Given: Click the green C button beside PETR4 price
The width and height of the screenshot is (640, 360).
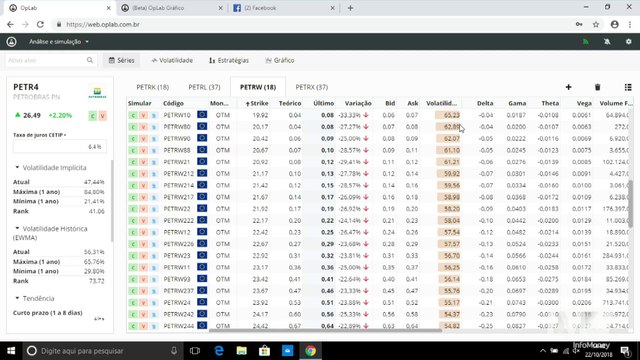Looking at the screenshot, I should coord(93,116).
